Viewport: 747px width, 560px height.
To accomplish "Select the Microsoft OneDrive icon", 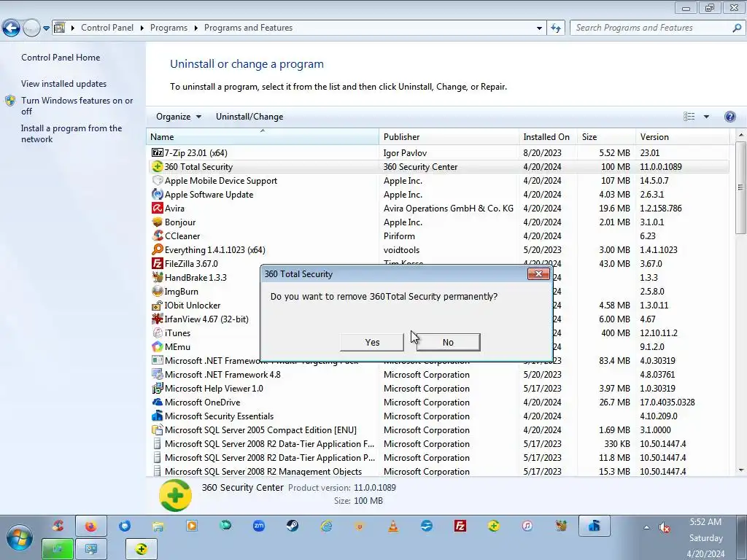I will [x=158, y=402].
